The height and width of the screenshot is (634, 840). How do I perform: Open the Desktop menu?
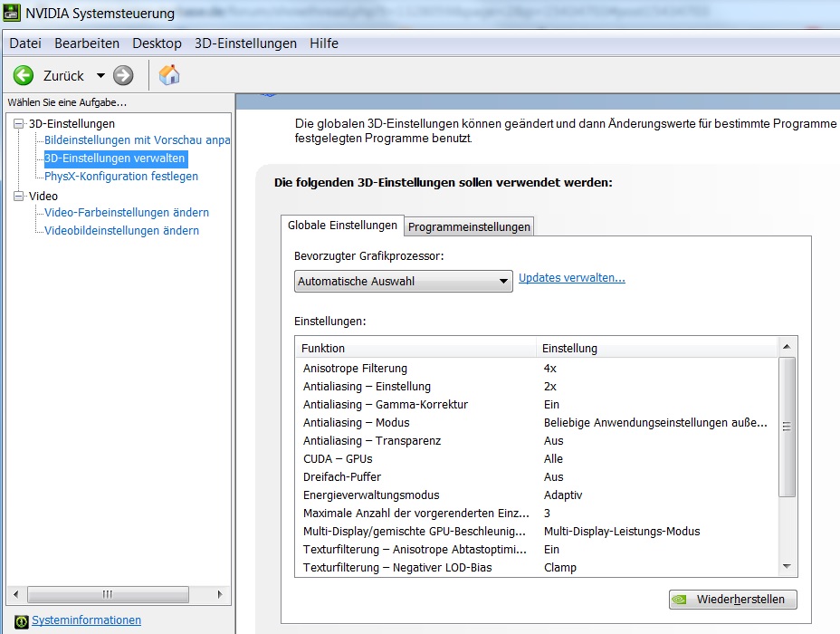(157, 43)
